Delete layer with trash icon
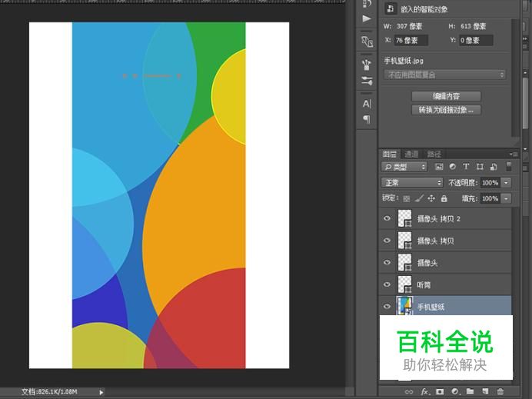532x399 pixels. [x=500, y=391]
